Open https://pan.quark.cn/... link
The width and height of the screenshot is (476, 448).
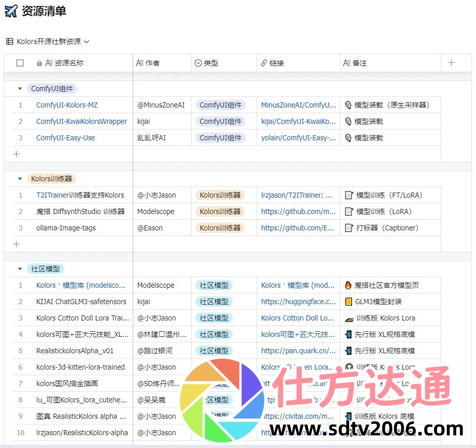(298, 351)
